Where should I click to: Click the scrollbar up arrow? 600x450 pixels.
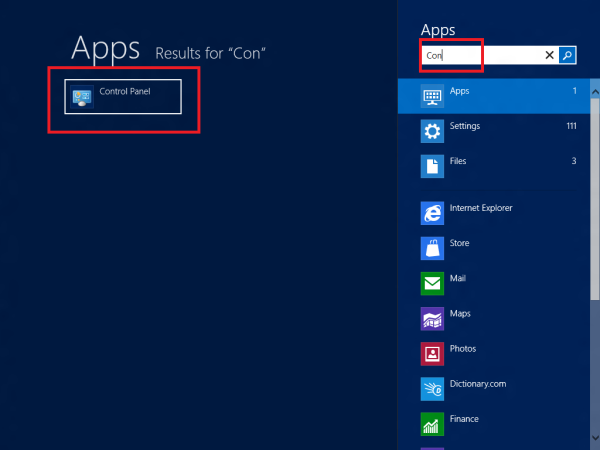click(x=595, y=92)
